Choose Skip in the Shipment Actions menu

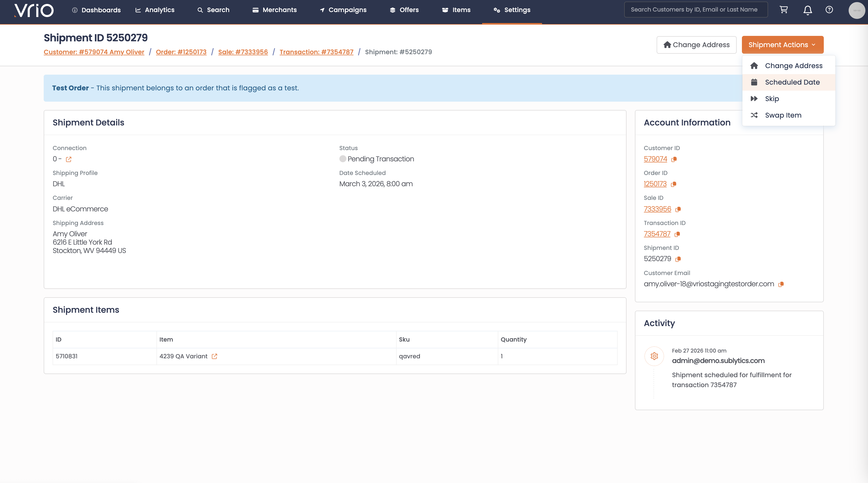(772, 99)
